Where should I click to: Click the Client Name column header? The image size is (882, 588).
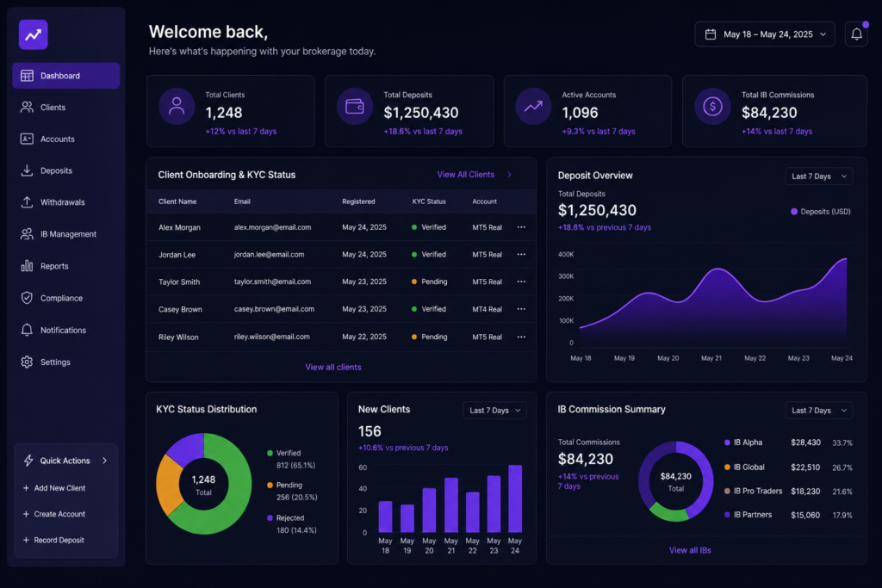point(177,201)
